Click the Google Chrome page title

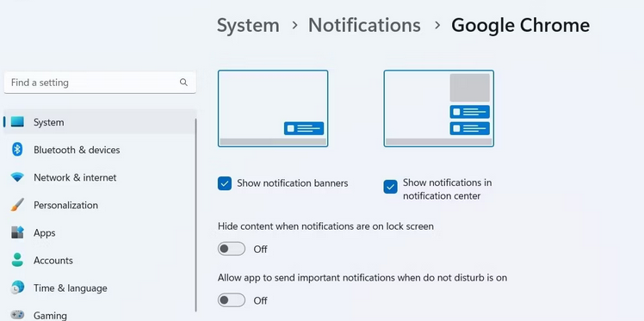(x=520, y=26)
